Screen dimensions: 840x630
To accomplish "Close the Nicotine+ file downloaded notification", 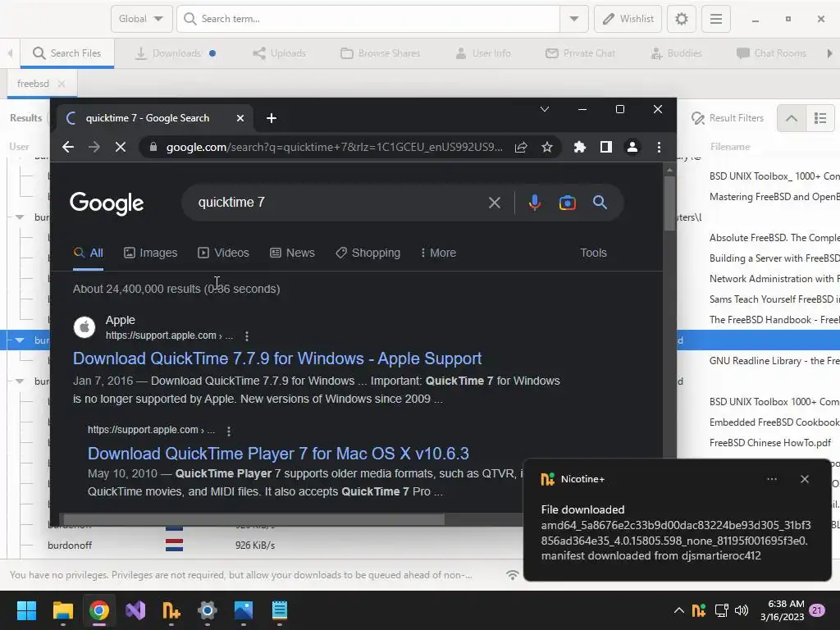I will click(x=804, y=479).
